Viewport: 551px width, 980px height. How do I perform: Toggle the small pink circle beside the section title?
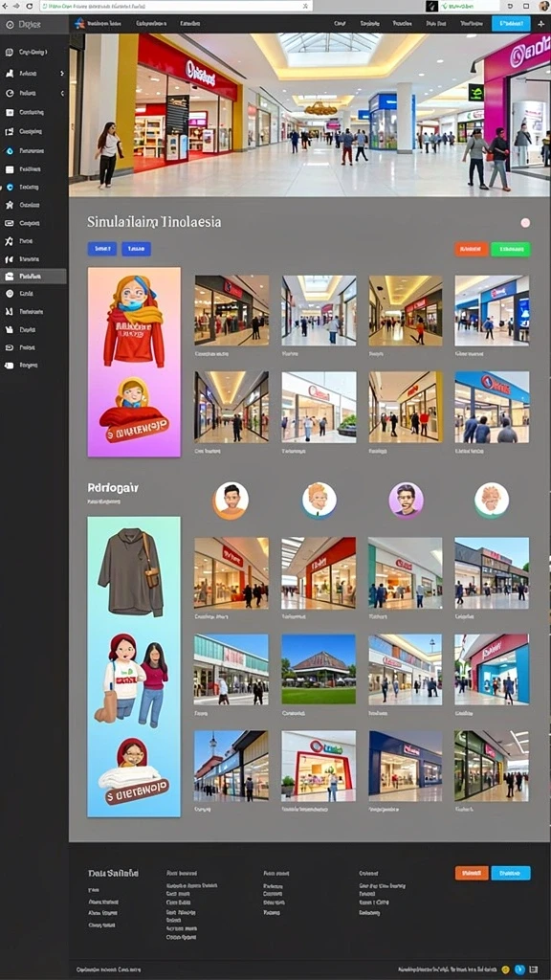[525, 223]
